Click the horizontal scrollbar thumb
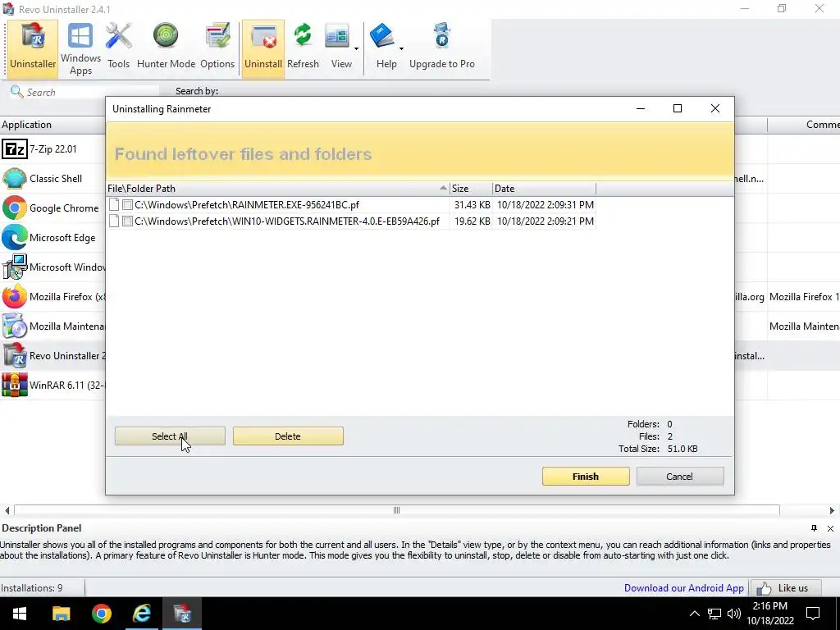 pyautogui.click(x=396, y=510)
